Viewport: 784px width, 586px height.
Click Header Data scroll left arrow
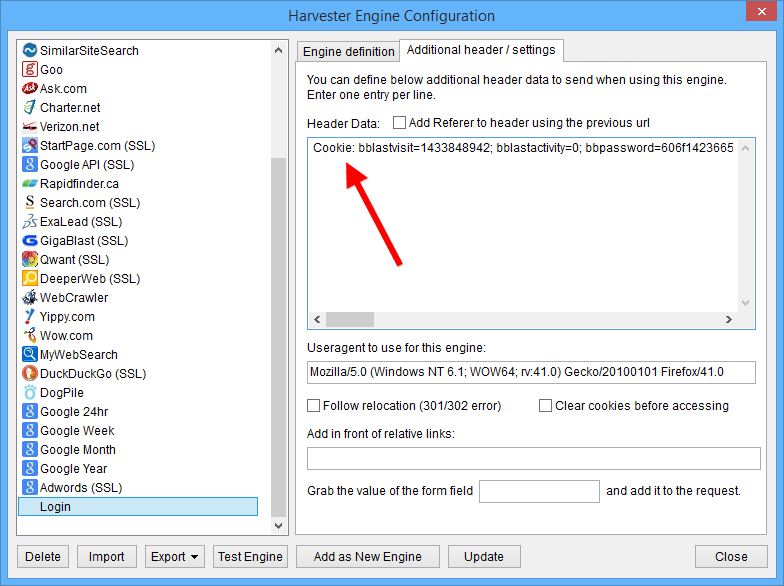[x=317, y=320]
